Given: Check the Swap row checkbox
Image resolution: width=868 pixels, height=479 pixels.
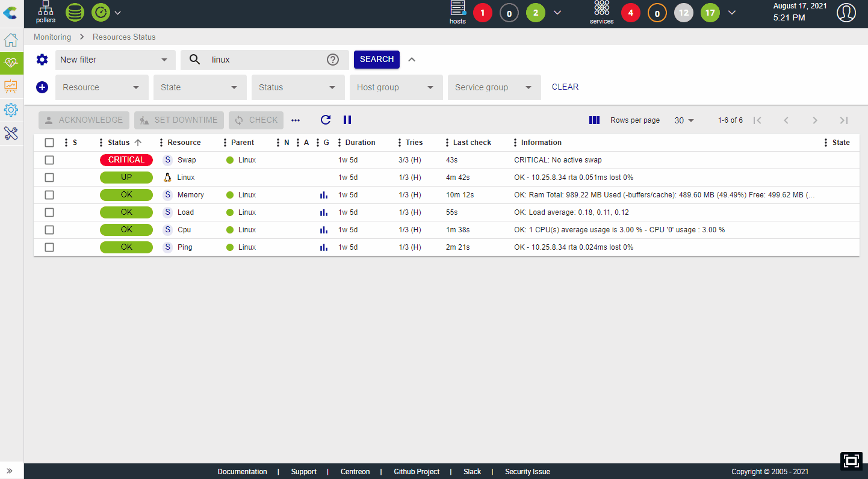Looking at the screenshot, I should tap(49, 160).
